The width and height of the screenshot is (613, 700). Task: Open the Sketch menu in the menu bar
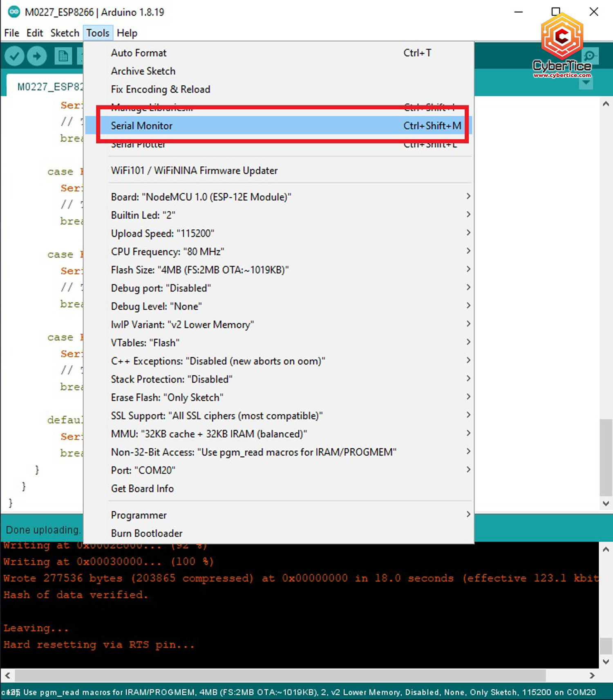click(x=65, y=33)
